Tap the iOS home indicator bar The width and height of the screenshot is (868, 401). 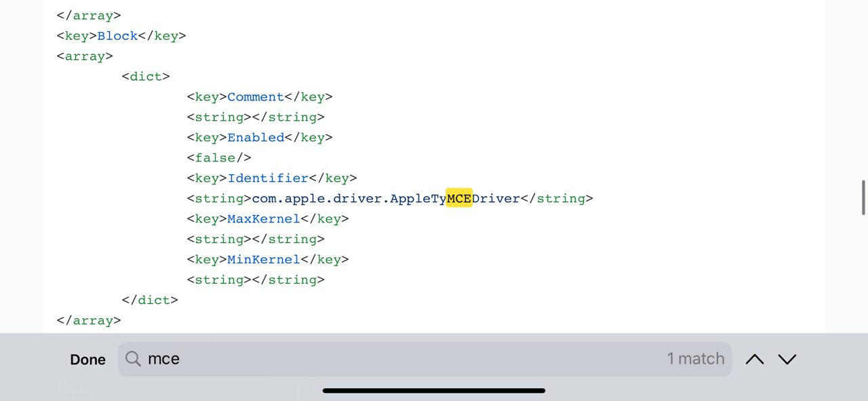click(x=434, y=390)
